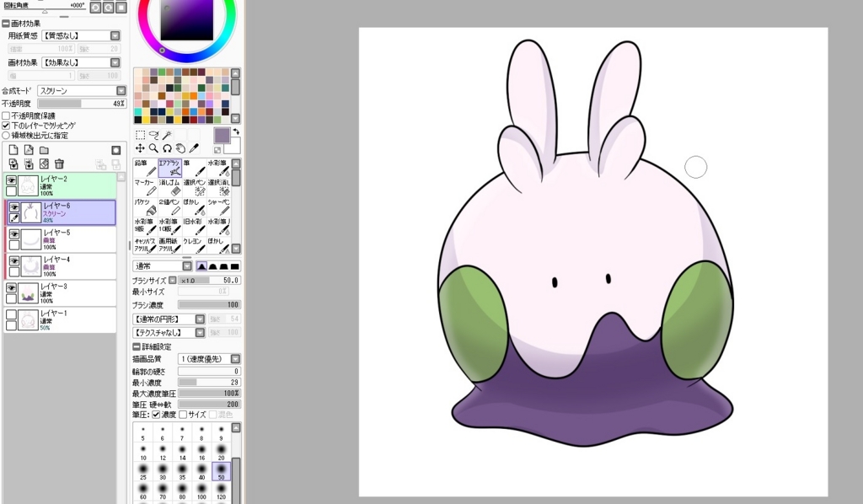Screen dimensions: 863x504
Task: Select the バケツ bucket fill tool
Action: pos(145,207)
